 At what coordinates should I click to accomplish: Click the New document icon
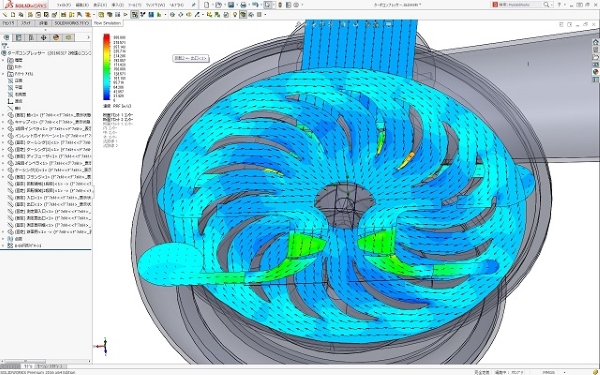pos(207,5)
